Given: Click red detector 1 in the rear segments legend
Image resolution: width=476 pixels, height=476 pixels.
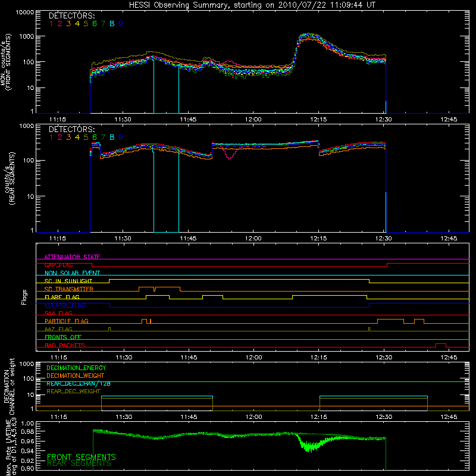Looking at the screenshot, I should 51,137.
